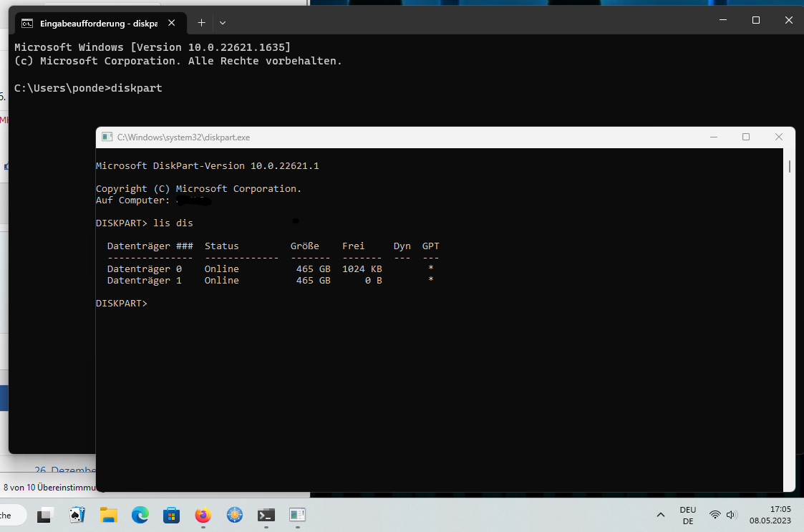Open the DEU DE language switcher
Image resolution: width=804 pixels, height=532 pixels.
pyautogui.click(x=687, y=515)
